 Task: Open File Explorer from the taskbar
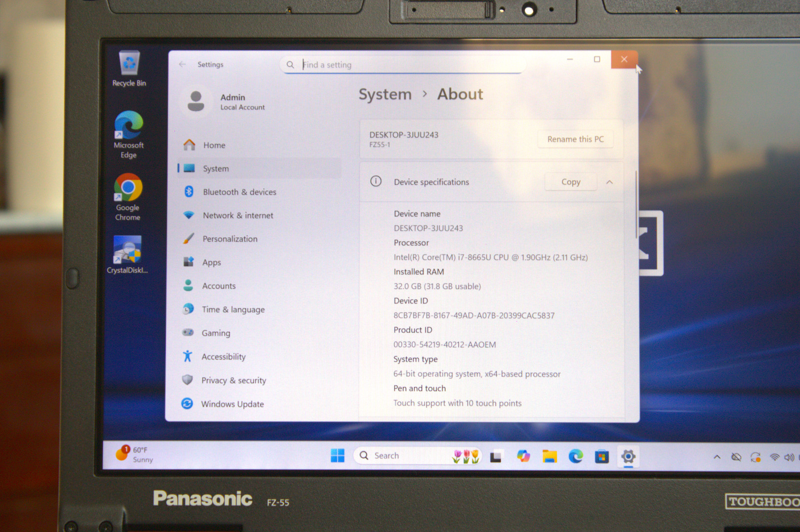[549, 456]
